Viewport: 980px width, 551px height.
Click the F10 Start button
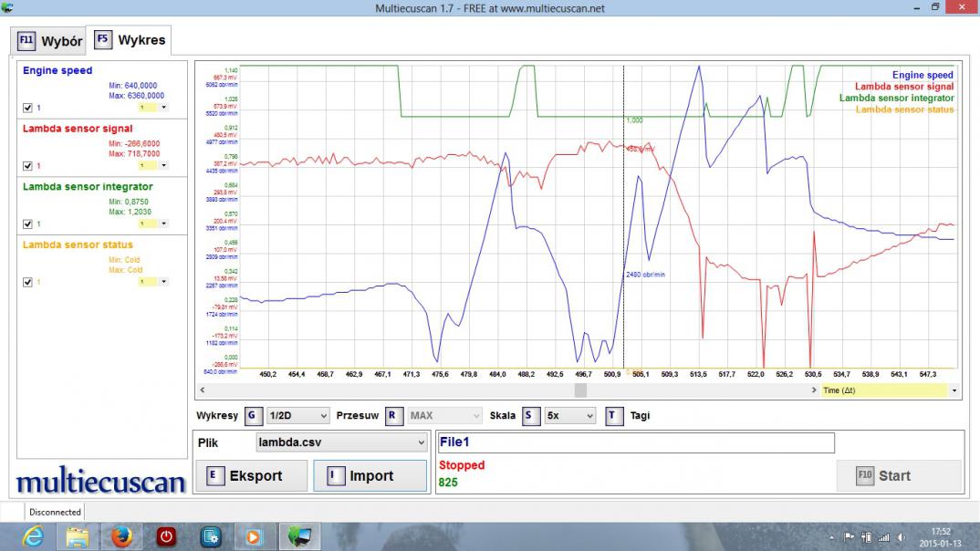tap(898, 476)
